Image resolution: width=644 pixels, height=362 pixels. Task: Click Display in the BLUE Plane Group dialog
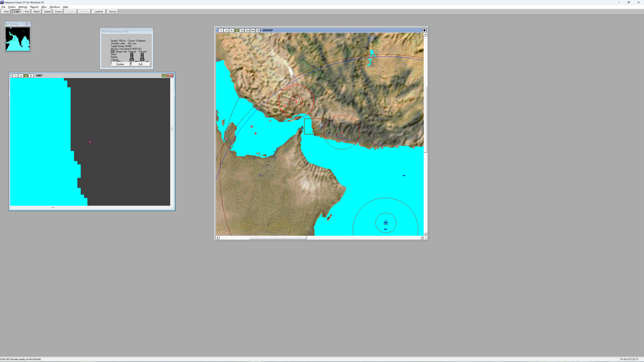121,64
